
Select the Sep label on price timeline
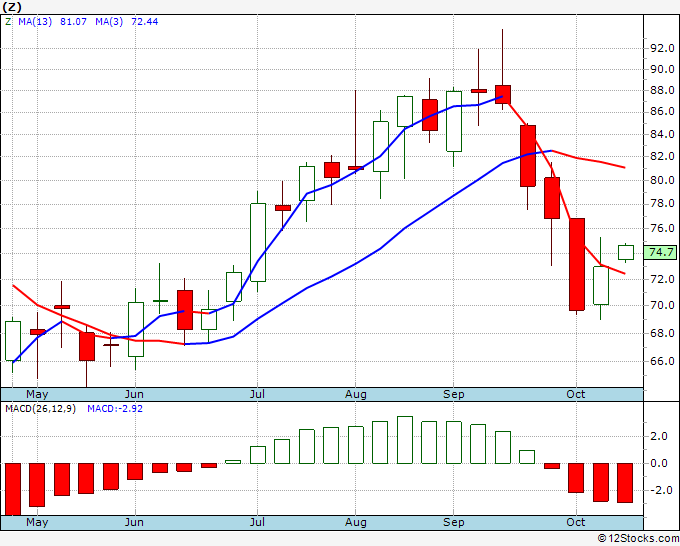click(454, 394)
